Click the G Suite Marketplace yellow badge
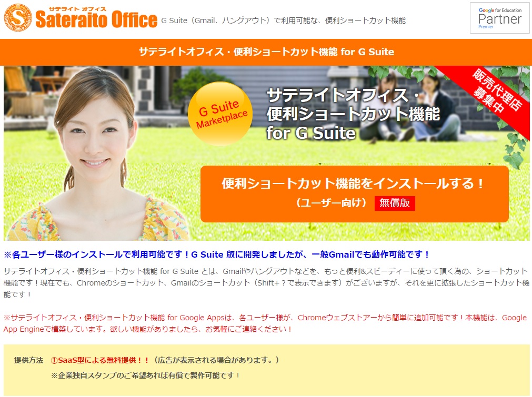 coord(220,114)
